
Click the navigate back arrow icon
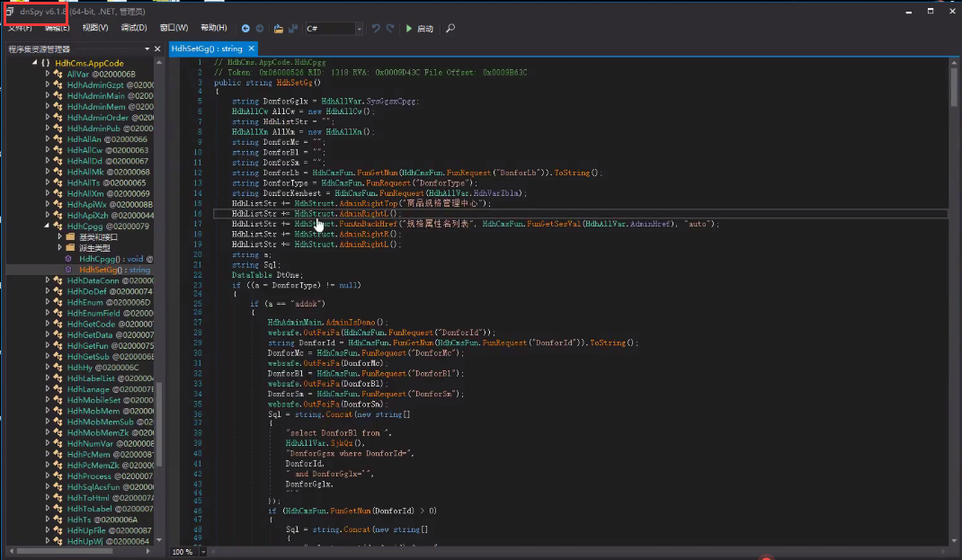pyautogui.click(x=245, y=29)
